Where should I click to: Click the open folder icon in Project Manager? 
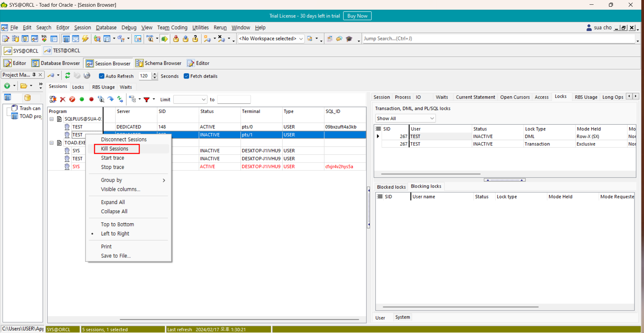[x=24, y=86]
